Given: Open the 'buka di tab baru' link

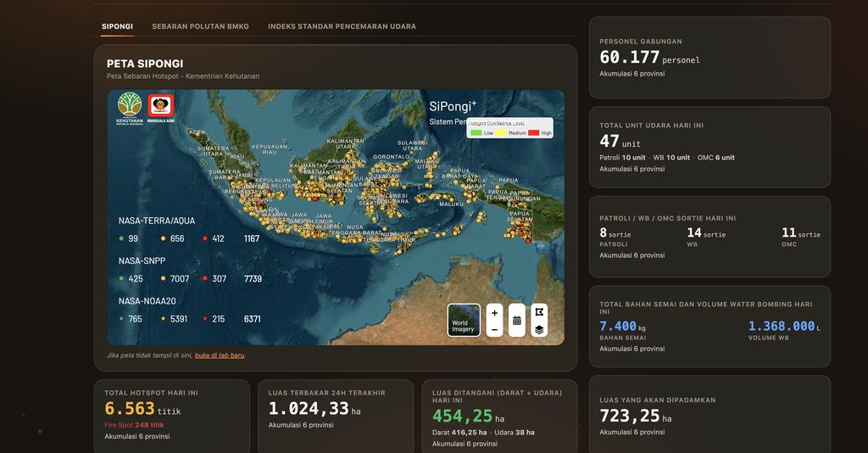Looking at the screenshot, I should click(x=220, y=355).
